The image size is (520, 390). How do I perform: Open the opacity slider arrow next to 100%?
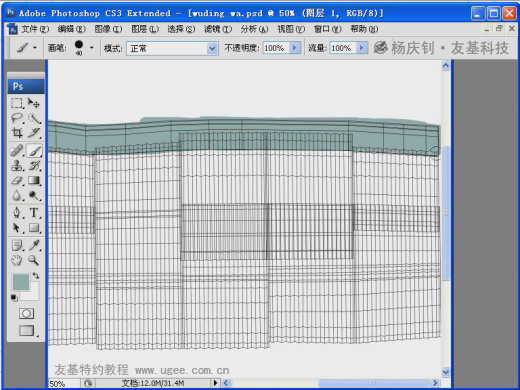coord(295,48)
